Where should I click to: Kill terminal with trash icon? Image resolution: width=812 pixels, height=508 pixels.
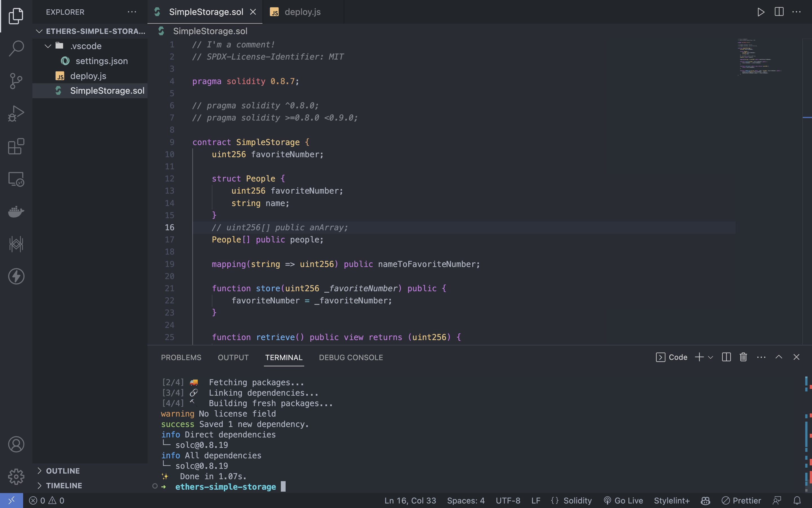pos(743,357)
